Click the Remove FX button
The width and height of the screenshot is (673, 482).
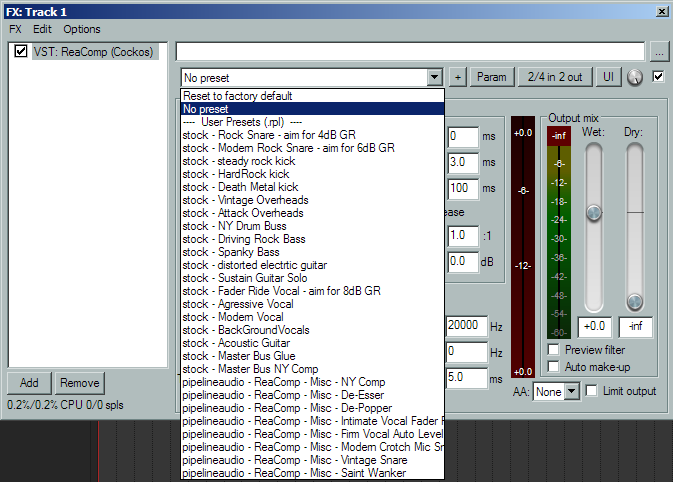(x=79, y=383)
